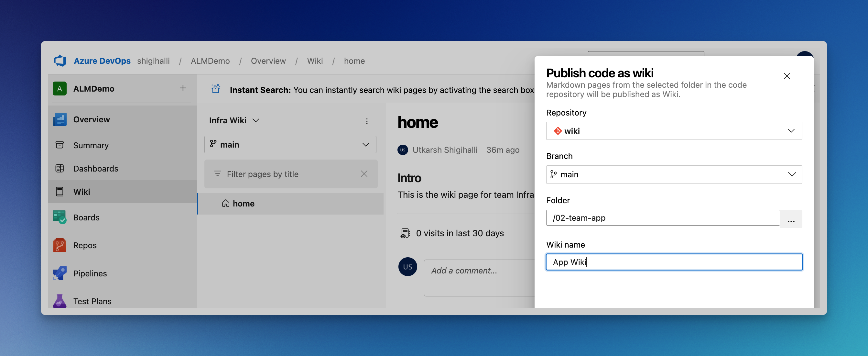Click the Instant Search megaphone icon

pyautogui.click(x=215, y=88)
